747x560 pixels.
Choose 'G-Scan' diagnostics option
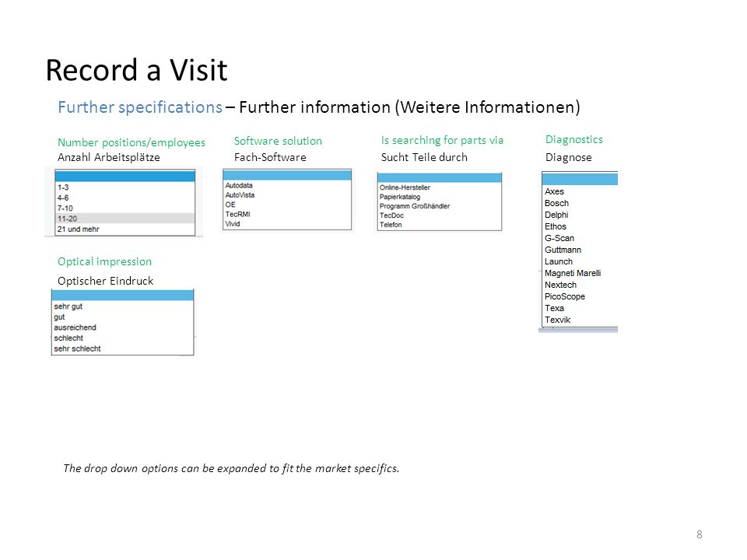click(580, 238)
